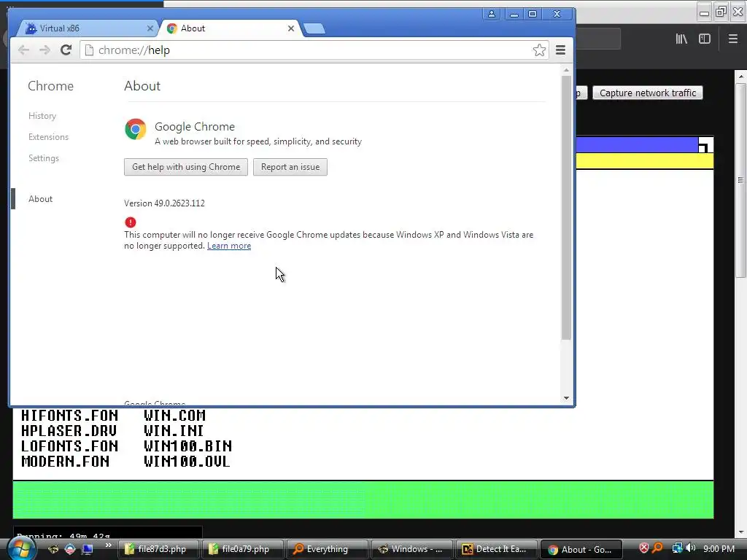Click HIFONTS.FON in the emulator screen
The image size is (747, 560).
(x=69, y=415)
